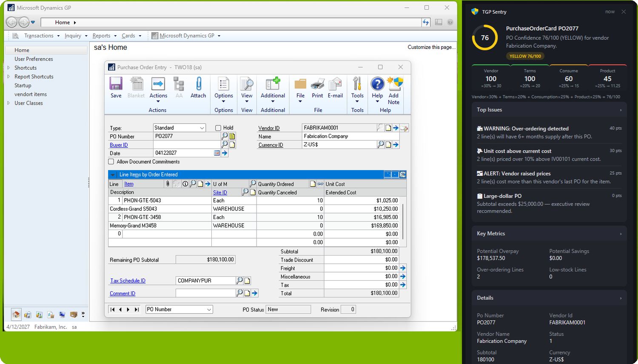The height and width of the screenshot is (364, 638).
Task: Click the U of M lookup magnifier
Action: click(x=253, y=184)
